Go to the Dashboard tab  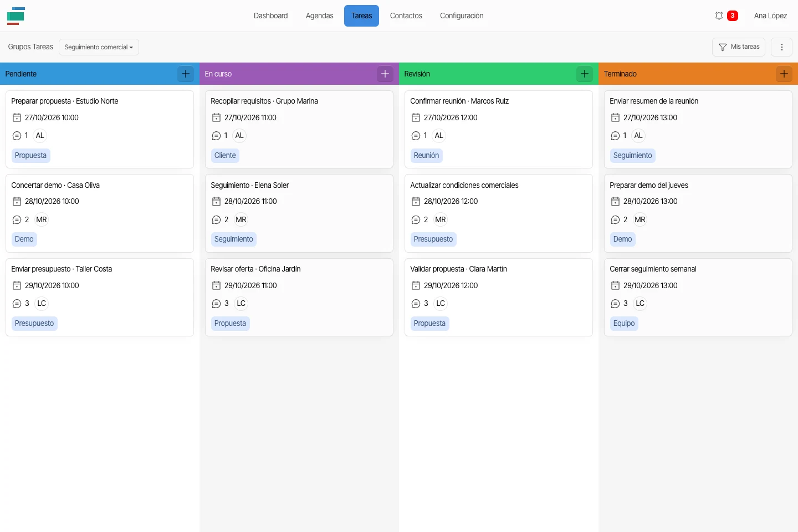coord(270,16)
